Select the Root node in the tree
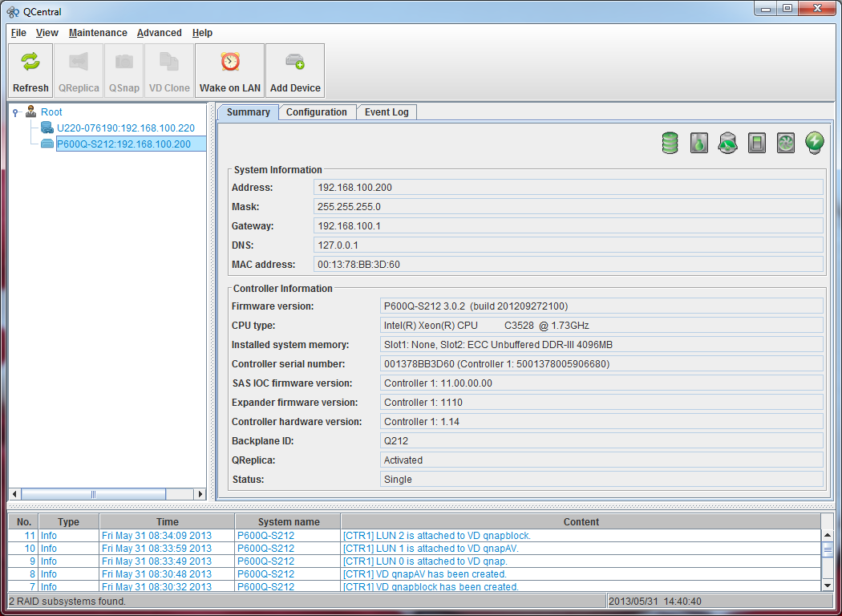Image resolution: width=842 pixels, height=616 pixels. point(51,112)
